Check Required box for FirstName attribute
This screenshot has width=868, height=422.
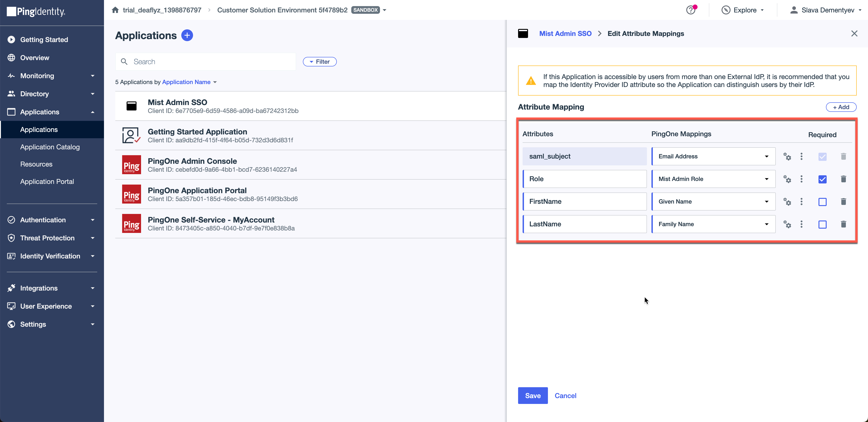click(x=822, y=202)
